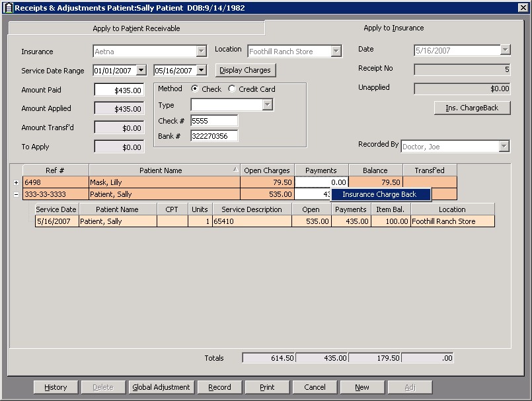The image size is (532, 401).
Task: Click the Print button
Action: point(267,388)
